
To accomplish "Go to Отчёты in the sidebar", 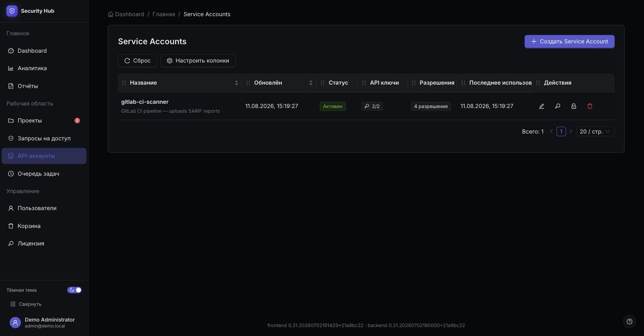I will click(x=44, y=86).
